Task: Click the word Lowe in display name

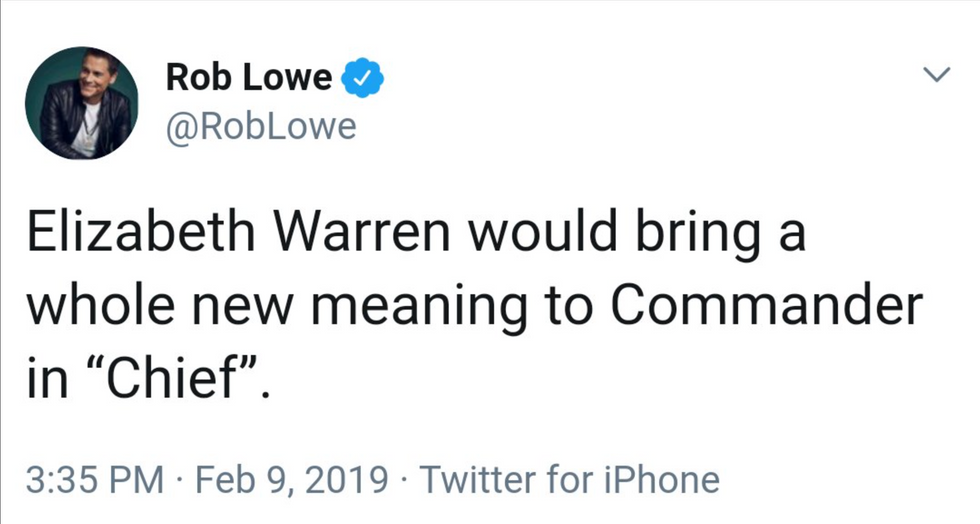Action: coord(287,78)
